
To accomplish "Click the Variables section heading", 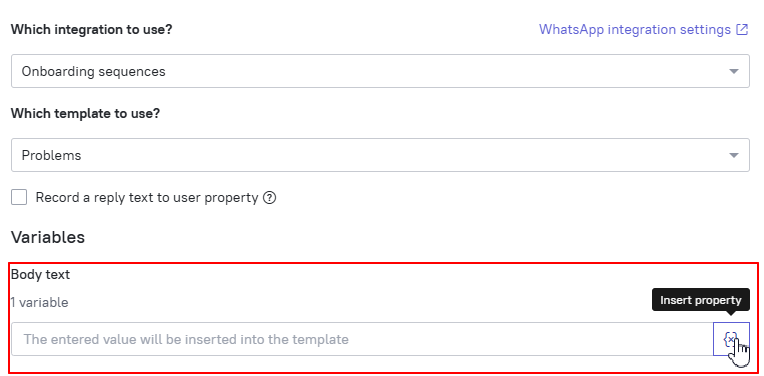I will click(x=48, y=238).
